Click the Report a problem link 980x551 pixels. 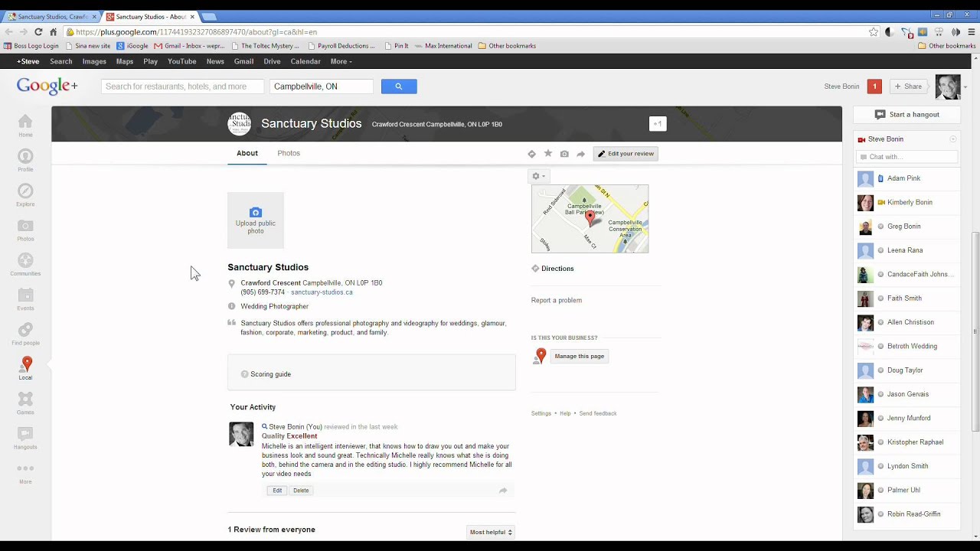point(557,300)
